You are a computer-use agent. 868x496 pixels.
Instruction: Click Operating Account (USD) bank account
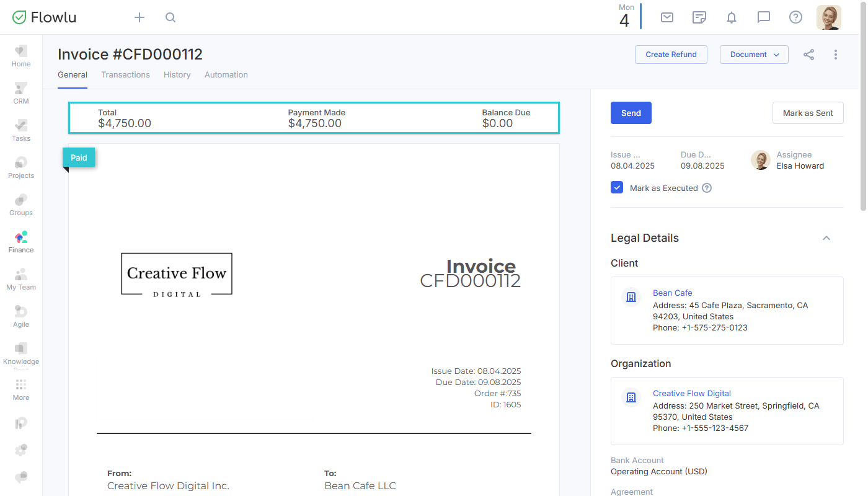click(x=659, y=471)
